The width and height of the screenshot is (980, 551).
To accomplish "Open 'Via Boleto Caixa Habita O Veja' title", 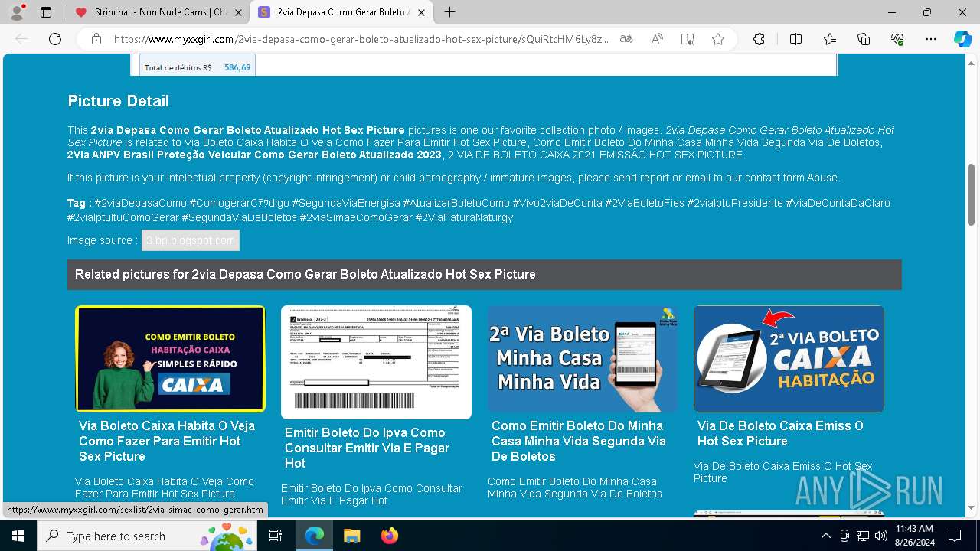I will [x=167, y=441].
